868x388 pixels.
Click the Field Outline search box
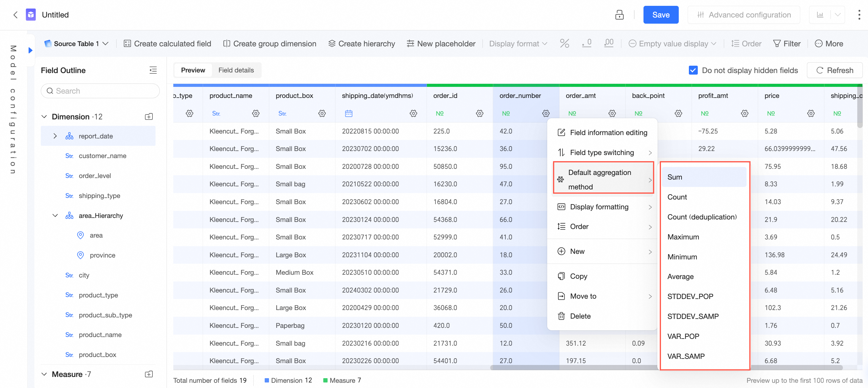point(100,91)
